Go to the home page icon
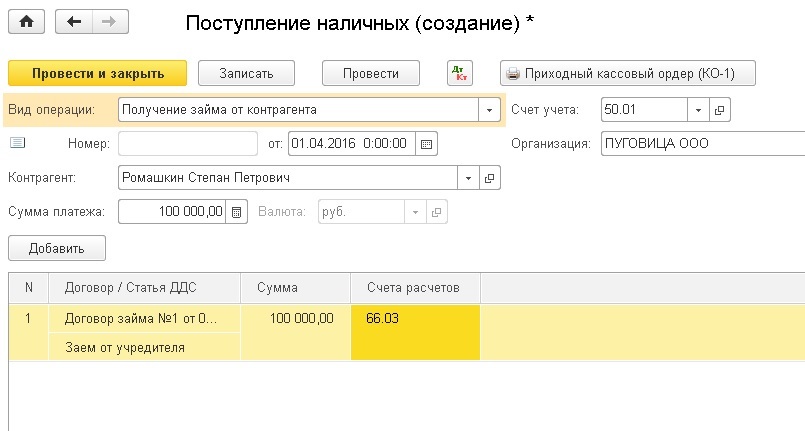 click(26, 23)
